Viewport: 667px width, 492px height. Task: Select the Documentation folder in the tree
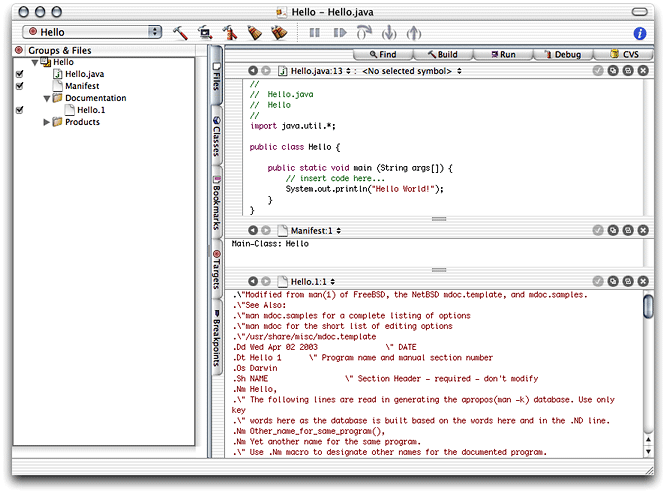[95, 98]
